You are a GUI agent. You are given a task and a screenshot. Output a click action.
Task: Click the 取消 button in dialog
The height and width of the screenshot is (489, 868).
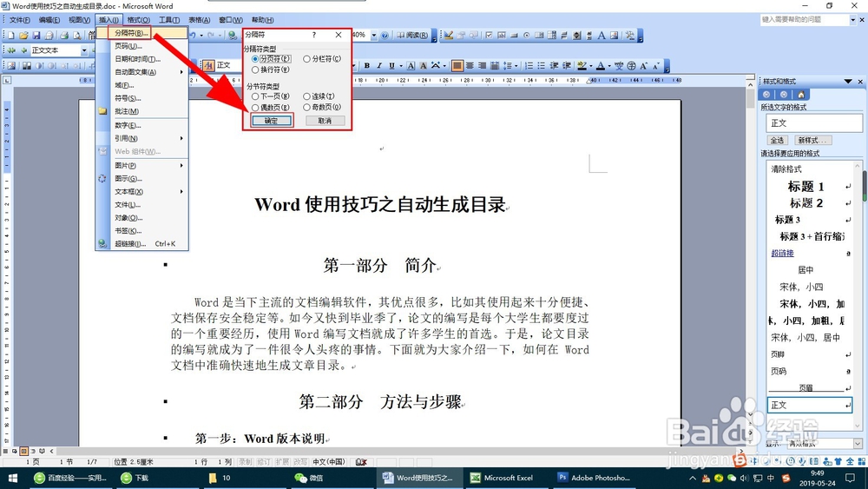coord(325,121)
